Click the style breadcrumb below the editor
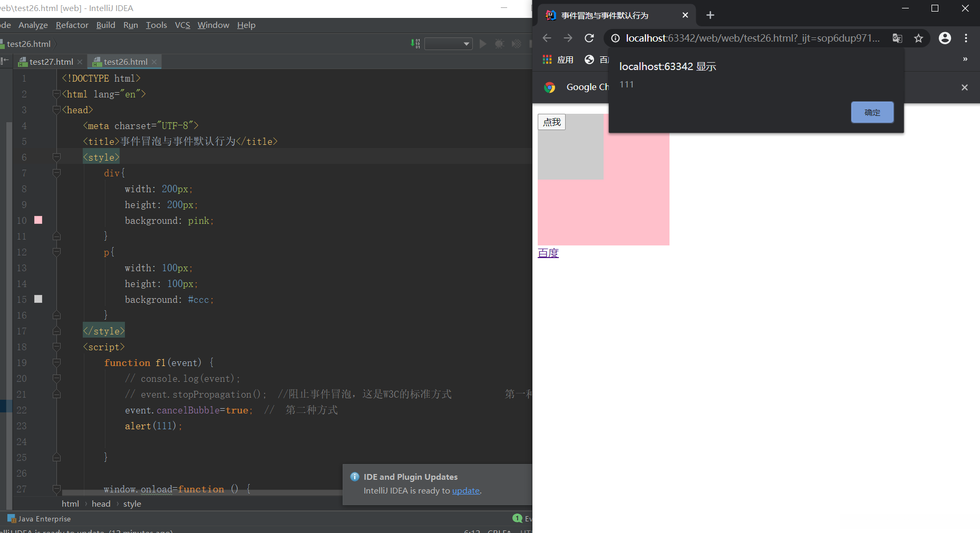This screenshot has height=533, width=980. [x=132, y=504]
